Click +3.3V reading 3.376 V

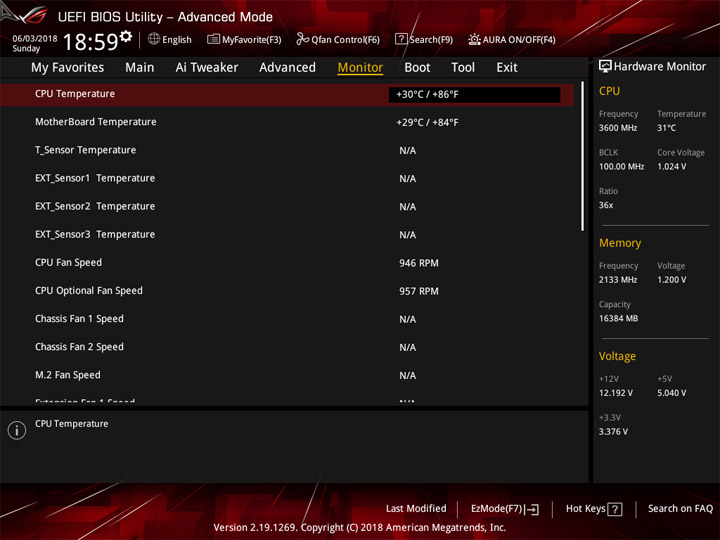(x=613, y=432)
